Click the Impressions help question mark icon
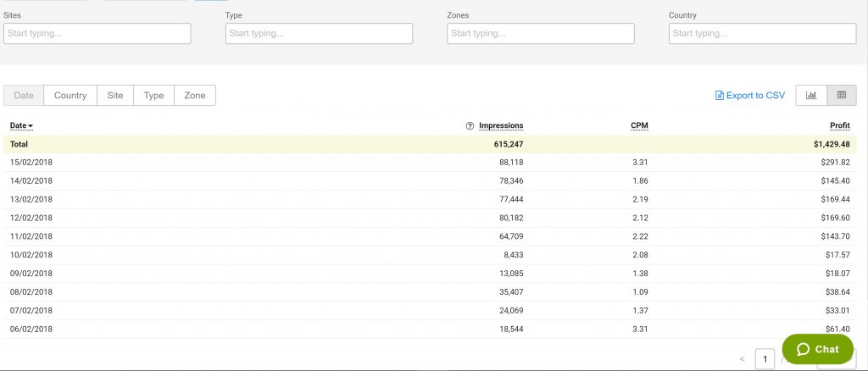The height and width of the screenshot is (371, 868). coord(470,126)
